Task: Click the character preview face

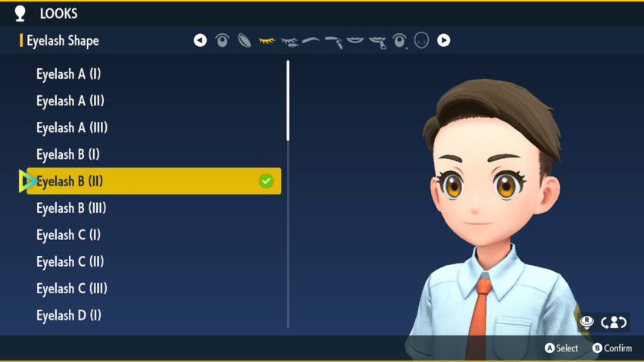Action: [485, 185]
